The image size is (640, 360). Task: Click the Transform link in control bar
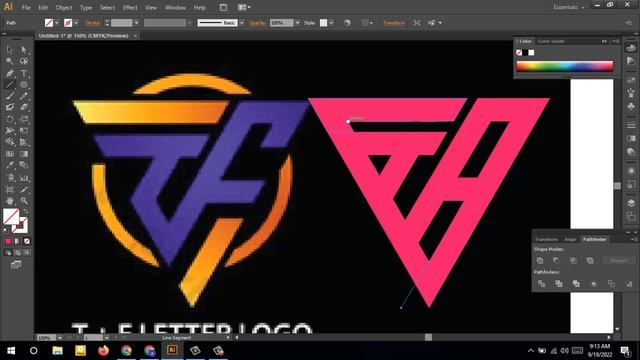click(x=393, y=23)
